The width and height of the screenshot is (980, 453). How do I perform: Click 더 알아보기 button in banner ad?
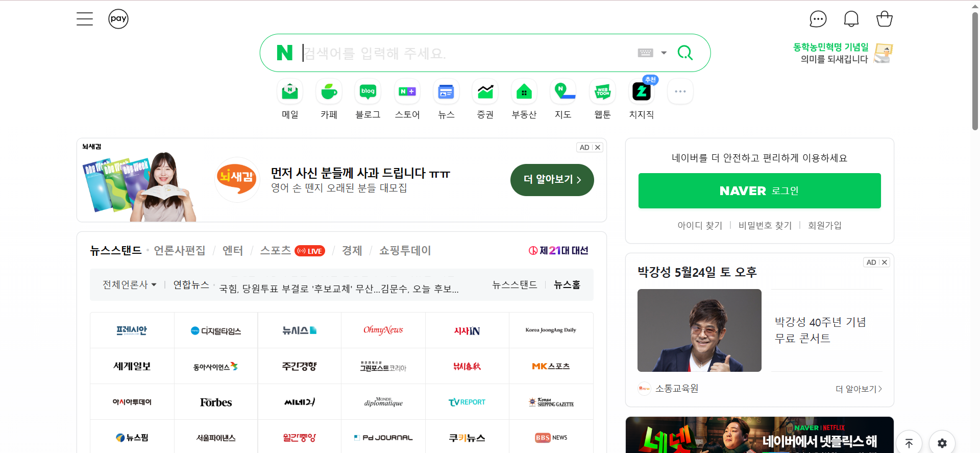[552, 180]
